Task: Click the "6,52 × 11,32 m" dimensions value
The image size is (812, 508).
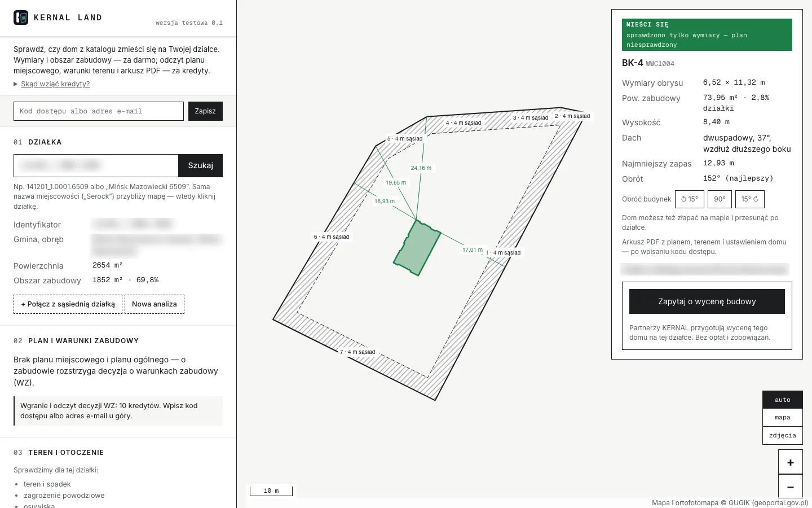Action: pos(734,82)
